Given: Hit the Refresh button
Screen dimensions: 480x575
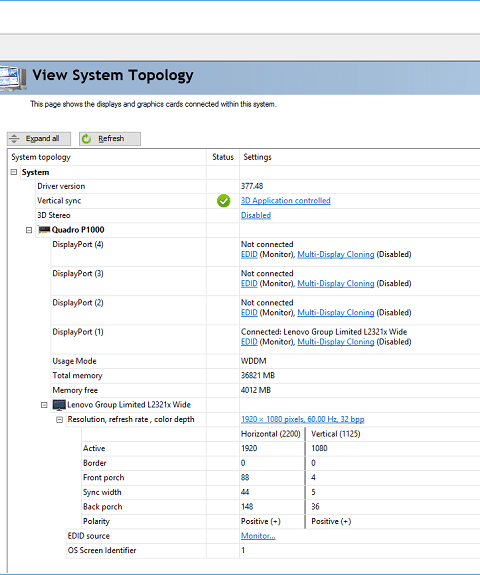Looking at the screenshot, I should (110, 139).
